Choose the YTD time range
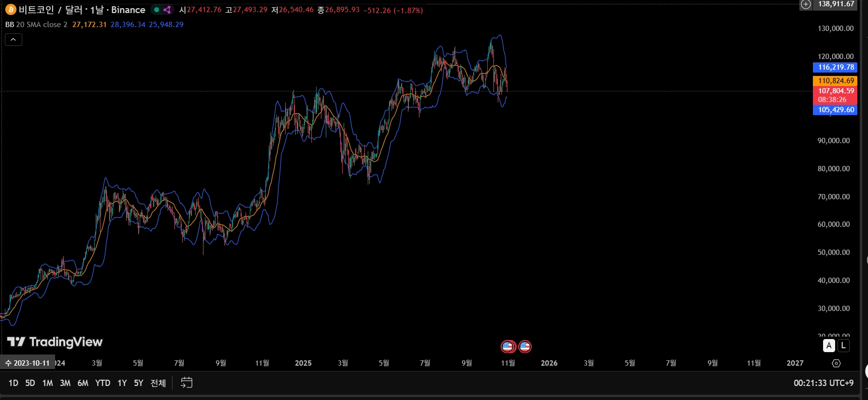This screenshot has height=400, width=868. 102,383
